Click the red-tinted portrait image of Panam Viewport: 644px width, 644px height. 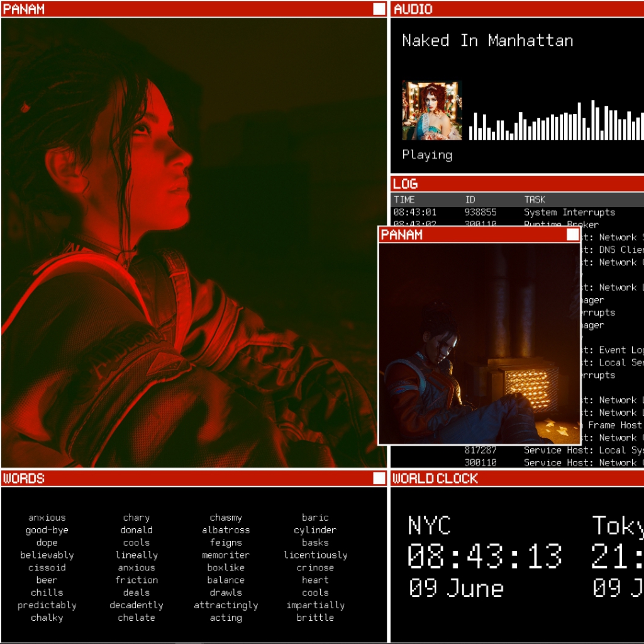point(194,242)
